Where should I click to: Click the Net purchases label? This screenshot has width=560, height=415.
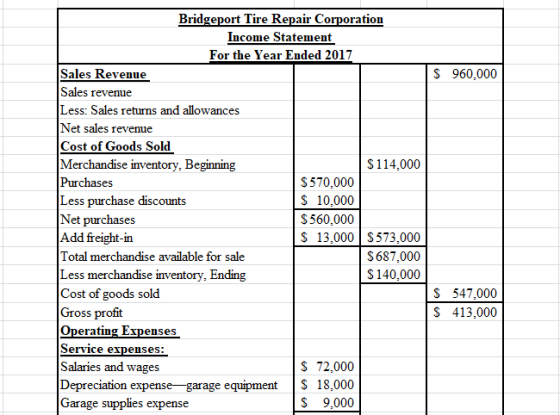98,219
